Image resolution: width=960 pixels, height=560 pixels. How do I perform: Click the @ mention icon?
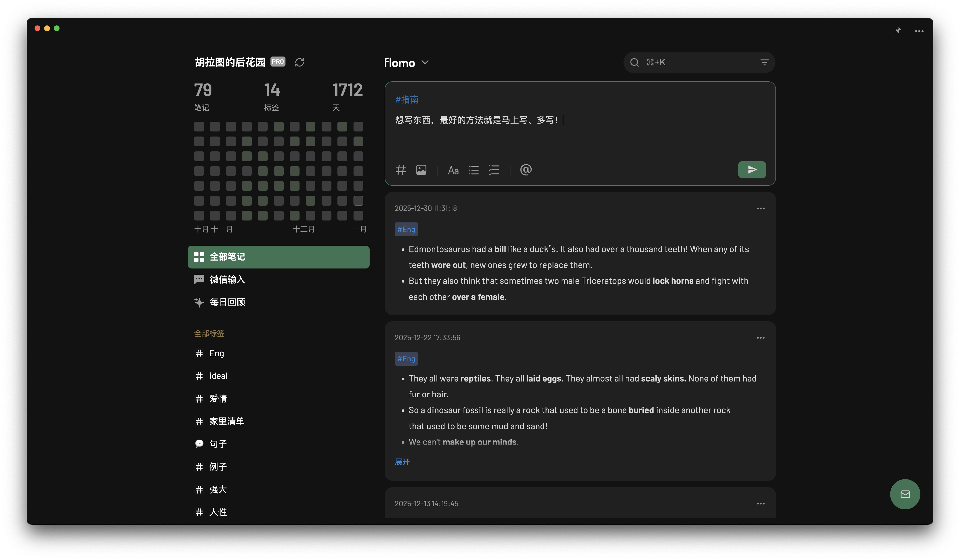(x=526, y=170)
